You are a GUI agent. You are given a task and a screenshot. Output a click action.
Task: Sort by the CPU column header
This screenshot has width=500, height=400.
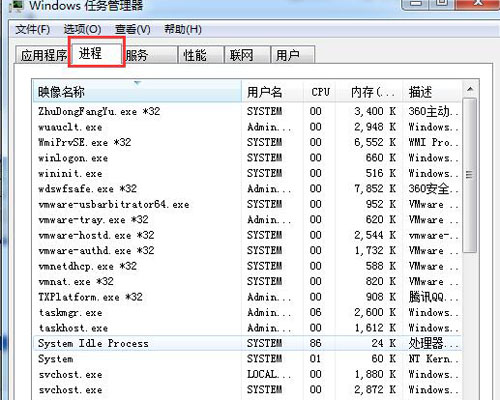(x=319, y=91)
